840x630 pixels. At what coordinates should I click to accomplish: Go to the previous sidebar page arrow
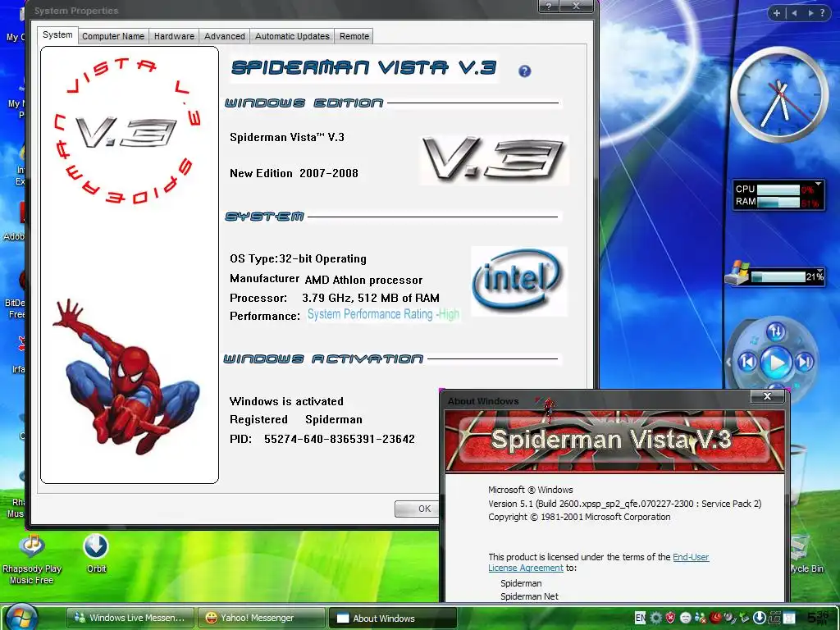tap(795, 13)
